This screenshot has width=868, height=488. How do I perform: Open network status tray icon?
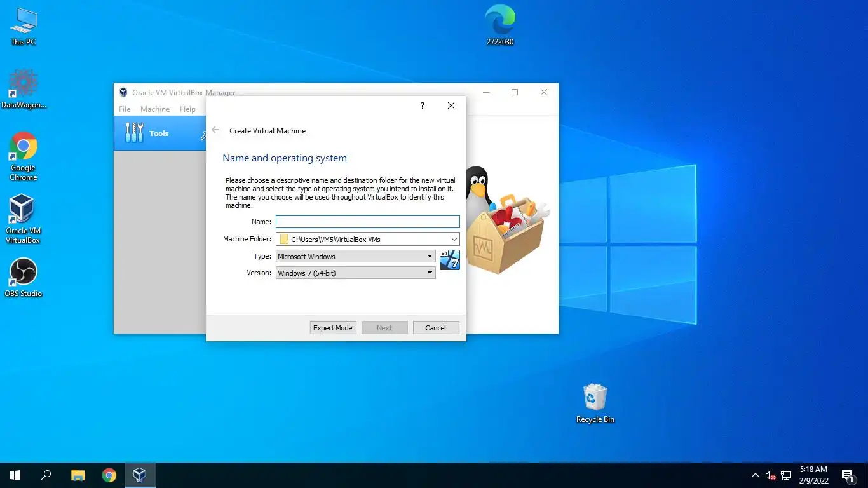pyautogui.click(x=786, y=475)
